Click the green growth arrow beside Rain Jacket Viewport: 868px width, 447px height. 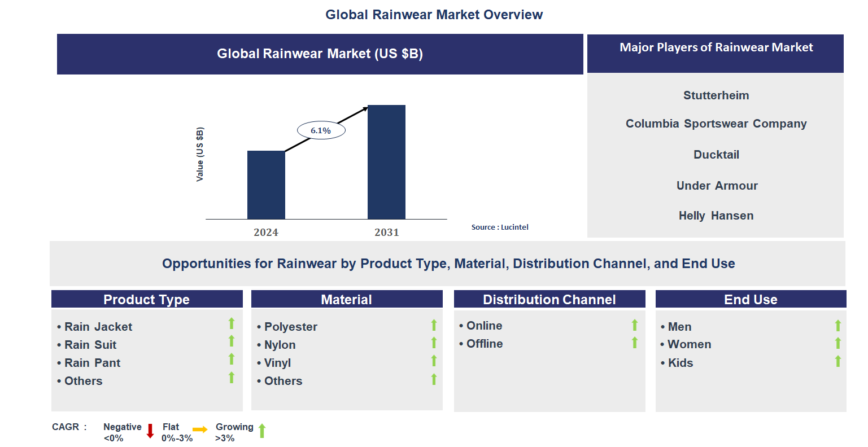[x=232, y=323]
